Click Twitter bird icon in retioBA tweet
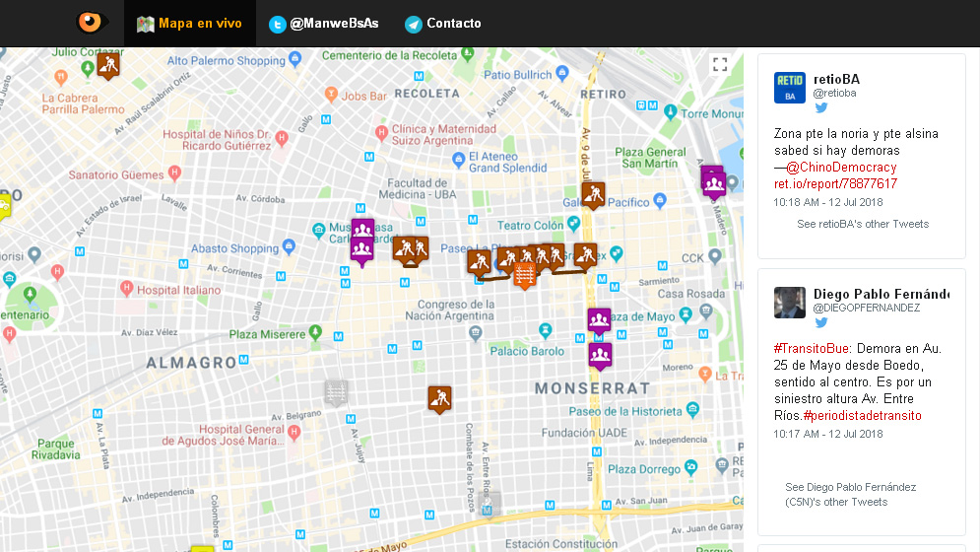This screenshot has height=552, width=980. (x=821, y=107)
